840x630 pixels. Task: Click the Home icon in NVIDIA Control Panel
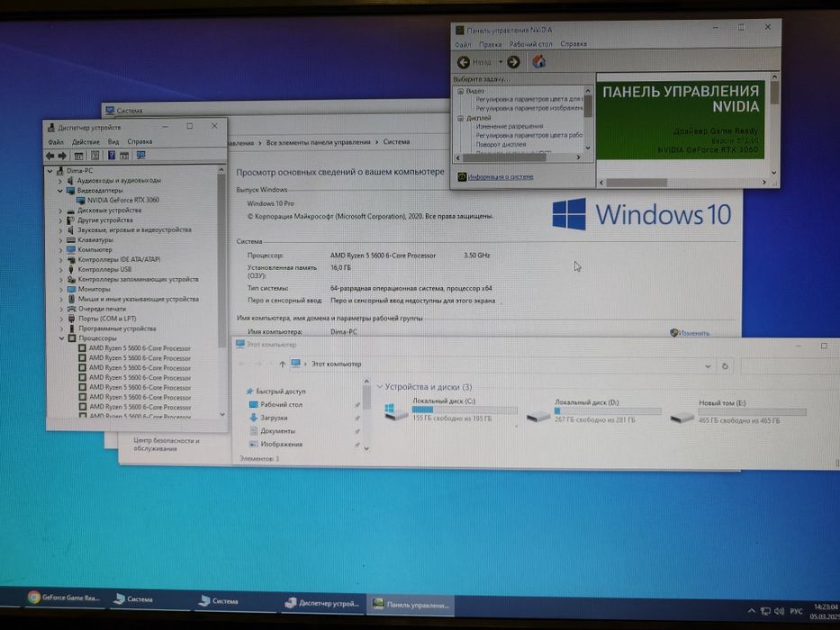[539, 61]
